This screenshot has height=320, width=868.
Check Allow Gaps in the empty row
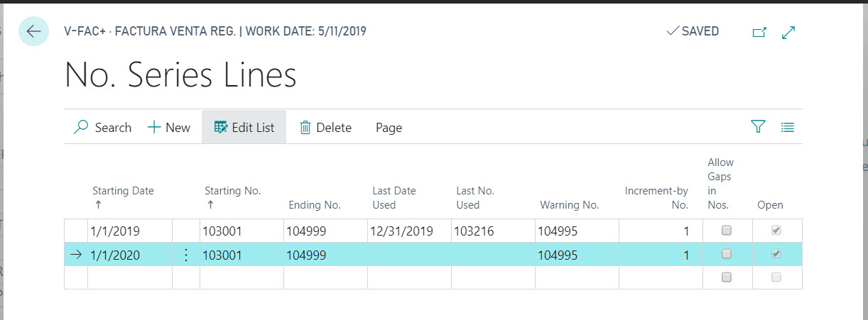tap(726, 277)
